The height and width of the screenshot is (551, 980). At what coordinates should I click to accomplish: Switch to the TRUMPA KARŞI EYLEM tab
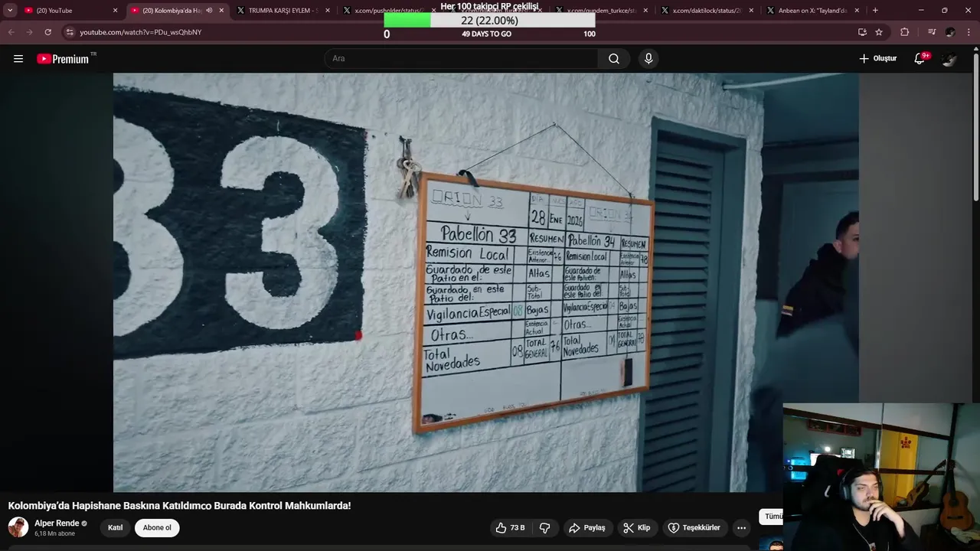point(284,11)
